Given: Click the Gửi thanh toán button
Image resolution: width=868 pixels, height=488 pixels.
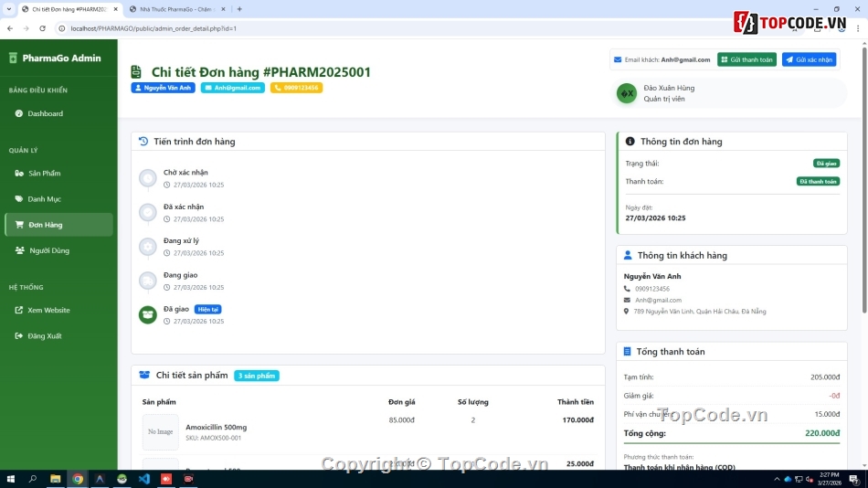Looking at the screenshot, I should [x=746, y=59].
